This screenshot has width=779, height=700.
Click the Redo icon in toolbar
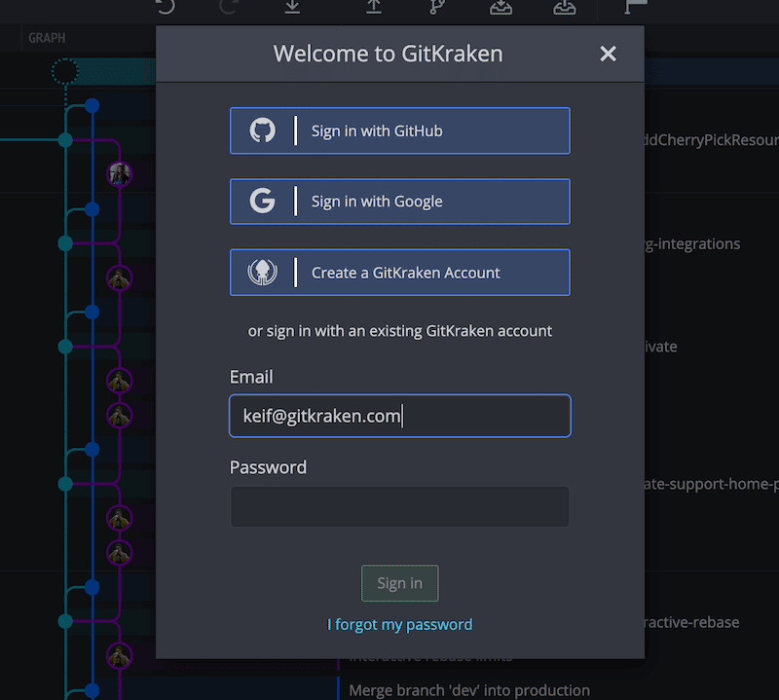click(228, 7)
